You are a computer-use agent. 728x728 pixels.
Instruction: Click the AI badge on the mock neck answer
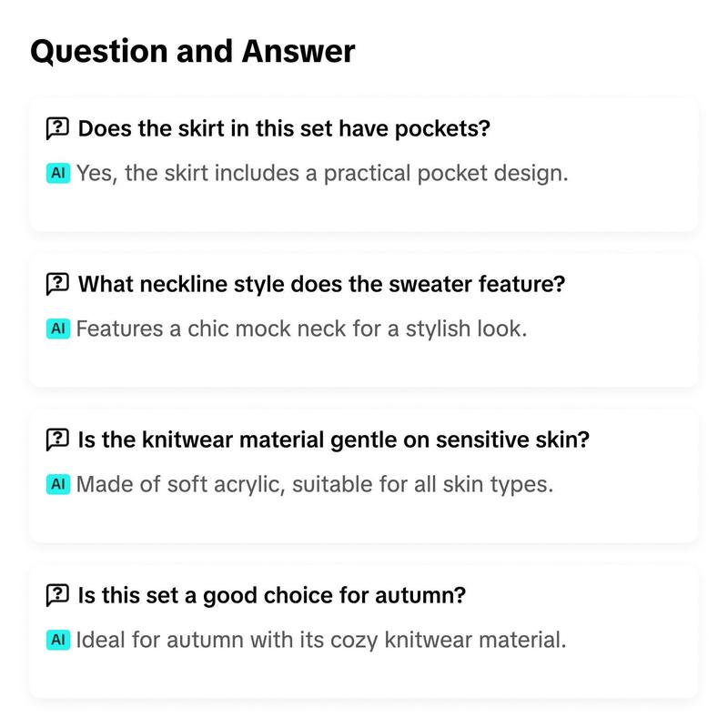58,329
